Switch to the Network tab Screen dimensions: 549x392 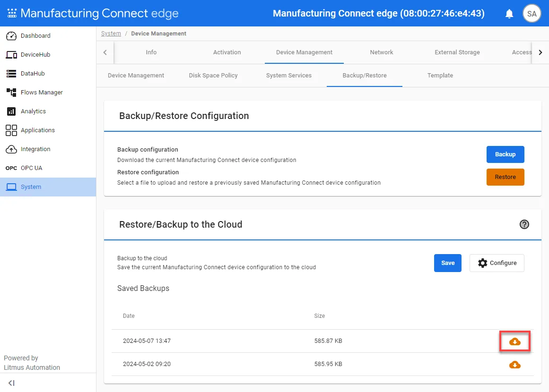[x=381, y=52]
